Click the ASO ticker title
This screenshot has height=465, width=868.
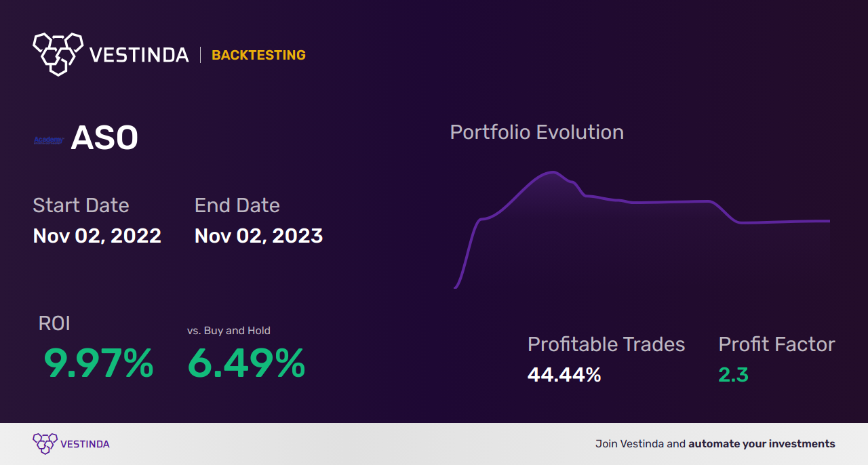(104, 138)
